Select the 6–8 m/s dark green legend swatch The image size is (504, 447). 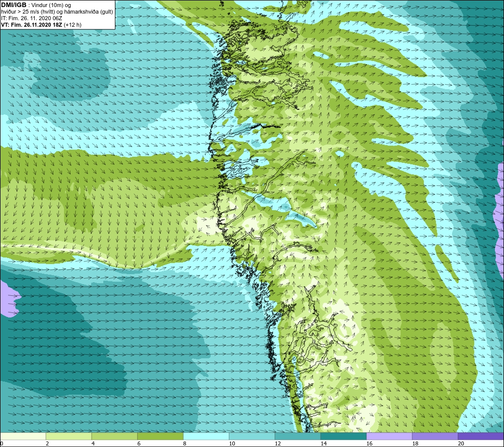(160, 436)
